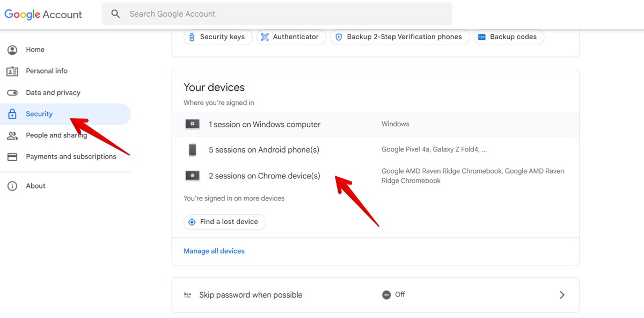
Task: Click the search magnifier icon
Action: [x=116, y=13]
